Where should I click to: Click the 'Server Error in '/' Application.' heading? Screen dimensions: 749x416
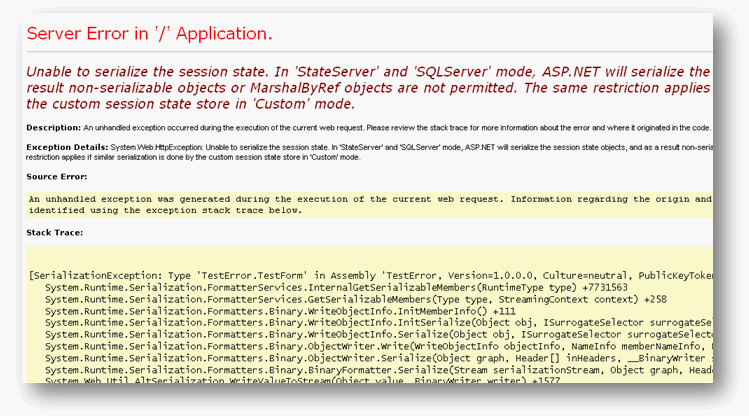click(x=150, y=33)
